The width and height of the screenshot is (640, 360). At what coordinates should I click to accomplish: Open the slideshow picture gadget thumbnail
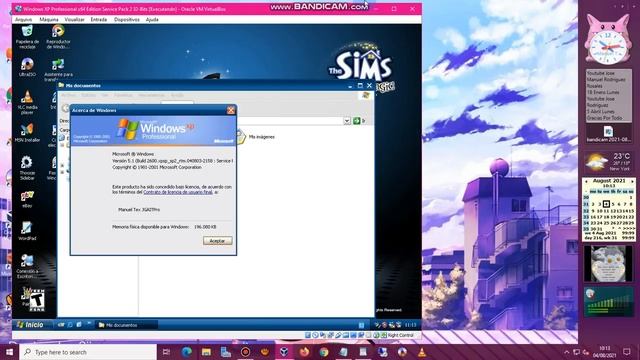pyautogui.click(x=608, y=264)
